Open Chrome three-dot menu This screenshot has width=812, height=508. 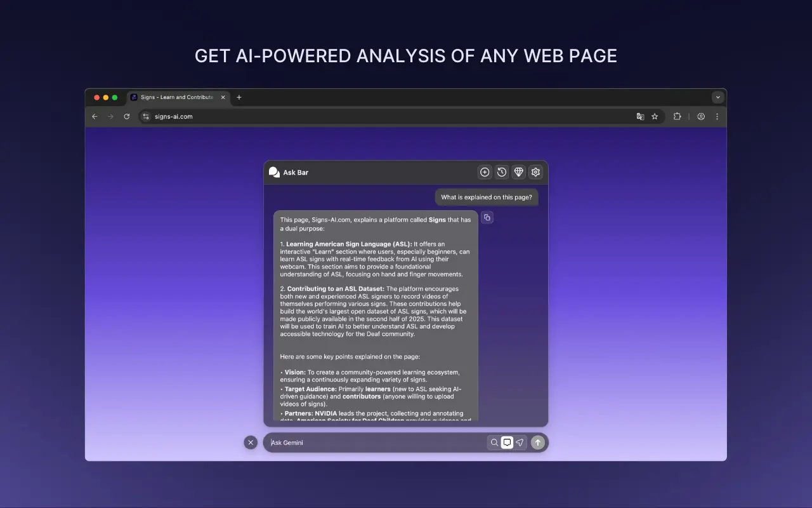(x=717, y=116)
